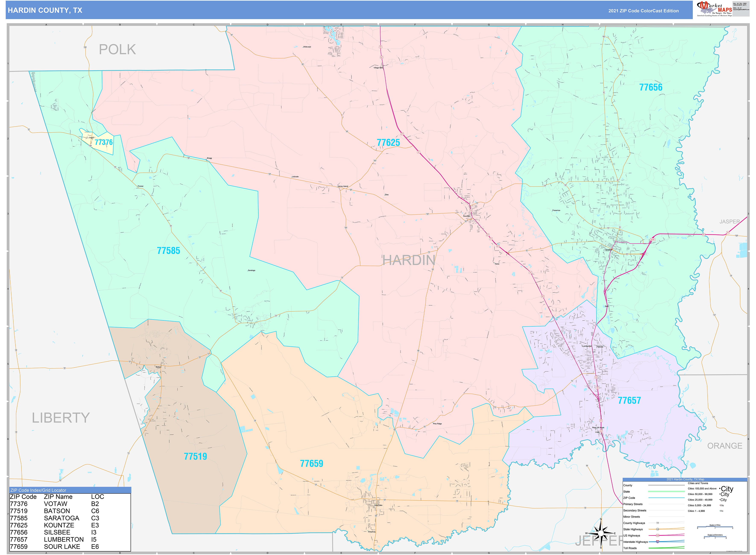
Task: Click the LIBERTY county label
Action: coord(61,418)
